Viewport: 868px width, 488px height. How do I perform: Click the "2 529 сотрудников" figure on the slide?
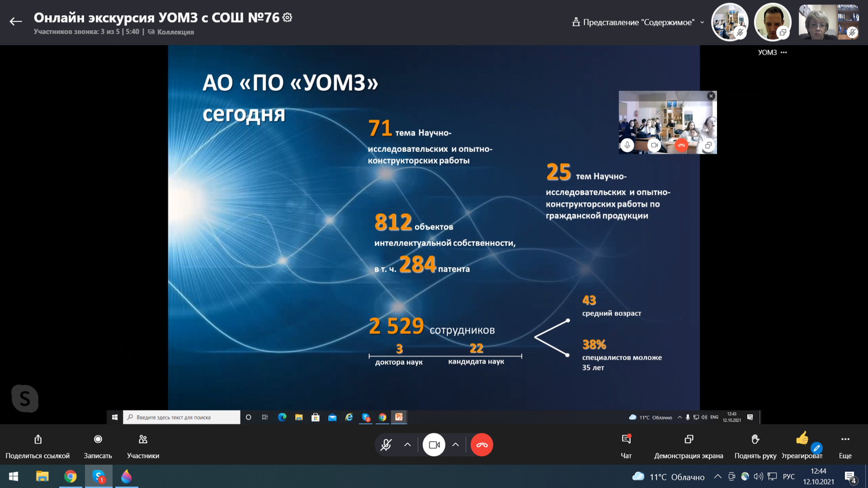coord(432,327)
